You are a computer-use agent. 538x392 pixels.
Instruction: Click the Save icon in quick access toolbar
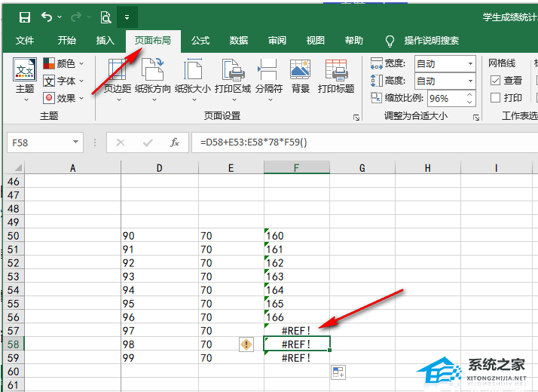pos(24,17)
